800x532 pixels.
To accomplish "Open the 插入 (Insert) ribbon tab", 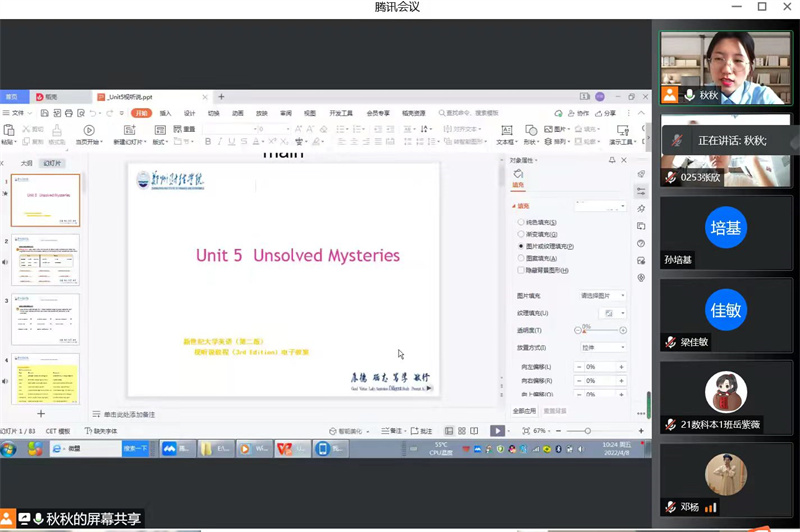I will (166, 113).
